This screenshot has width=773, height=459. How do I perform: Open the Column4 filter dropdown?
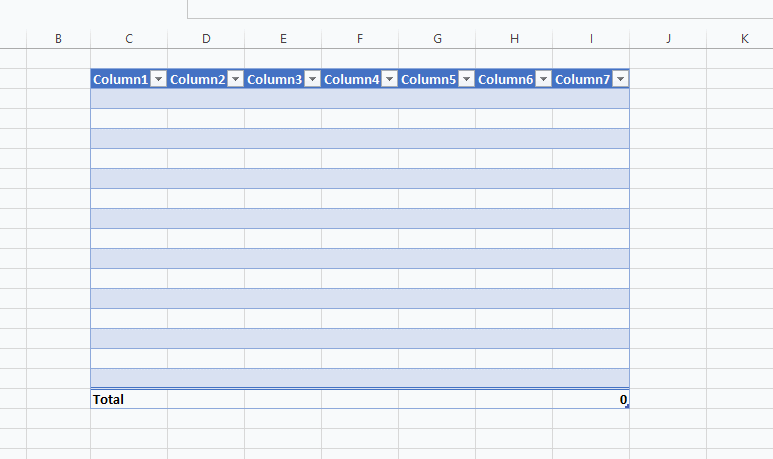(x=389, y=80)
